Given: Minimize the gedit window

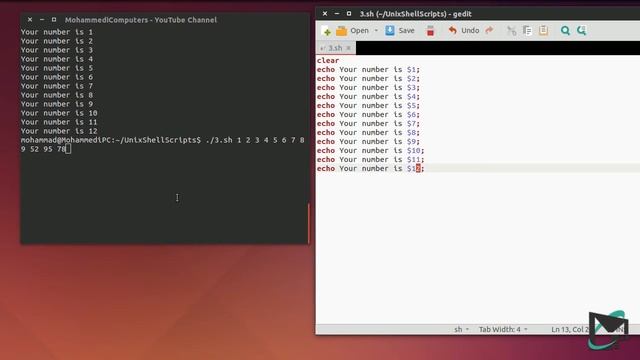Looking at the screenshot, I should pos(337,14).
